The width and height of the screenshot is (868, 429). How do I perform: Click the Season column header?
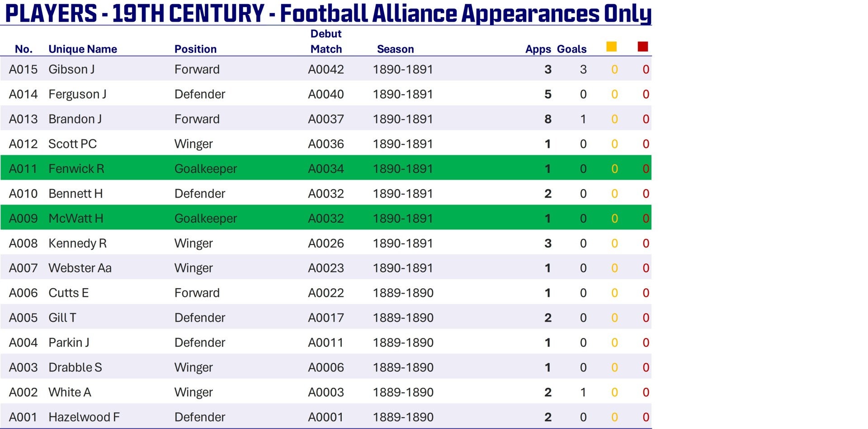(x=395, y=49)
